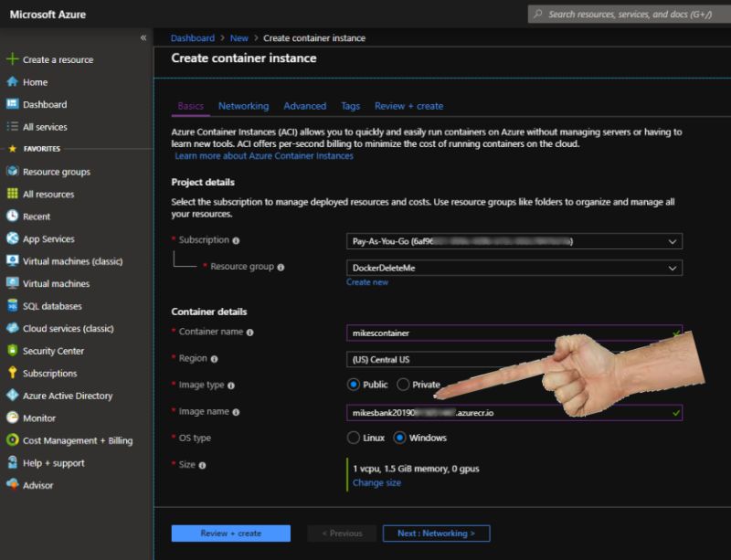Open the Tags tab

[350, 105]
